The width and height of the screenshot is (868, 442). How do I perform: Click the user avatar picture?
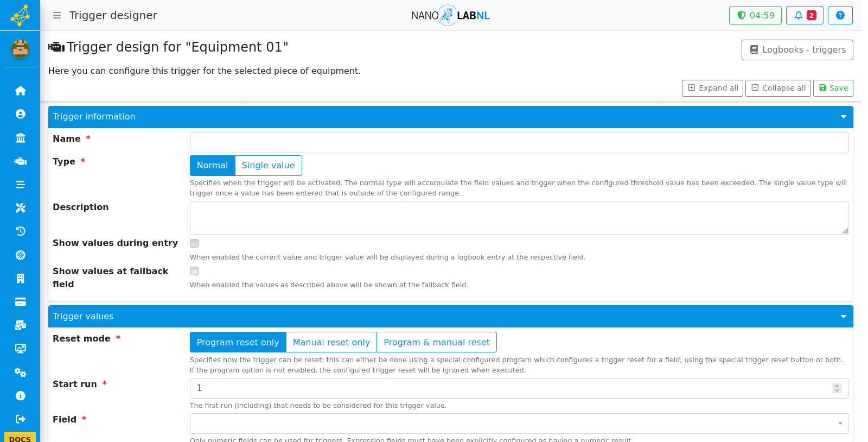20,49
